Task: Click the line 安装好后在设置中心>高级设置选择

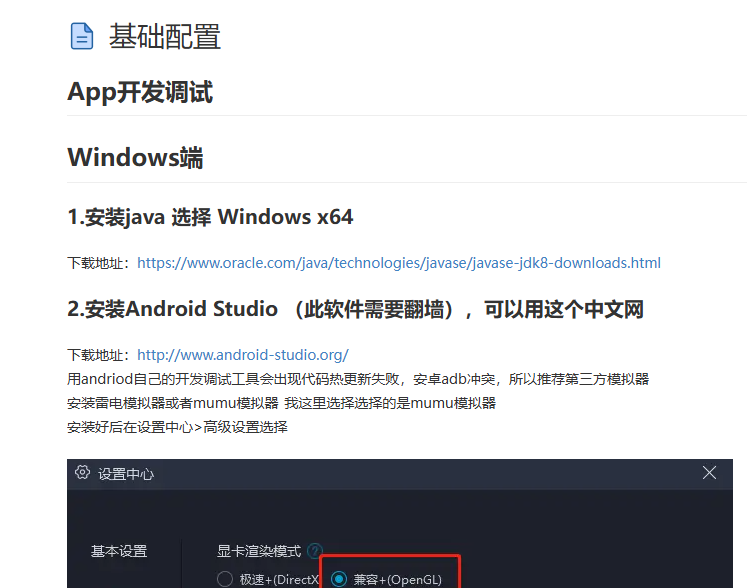Action: point(177,427)
